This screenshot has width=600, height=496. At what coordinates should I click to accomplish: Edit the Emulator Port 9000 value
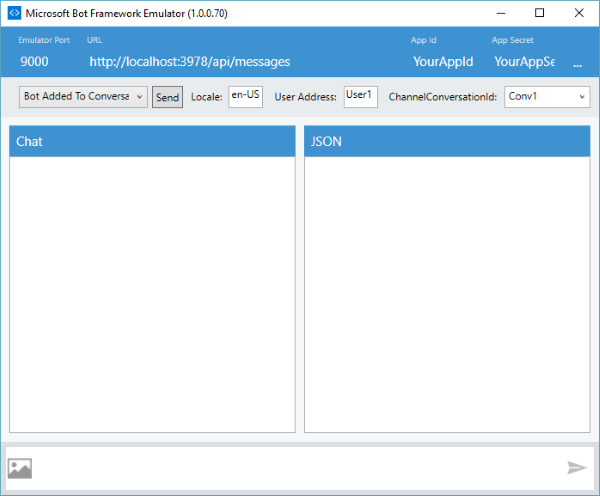[x=34, y=62]
